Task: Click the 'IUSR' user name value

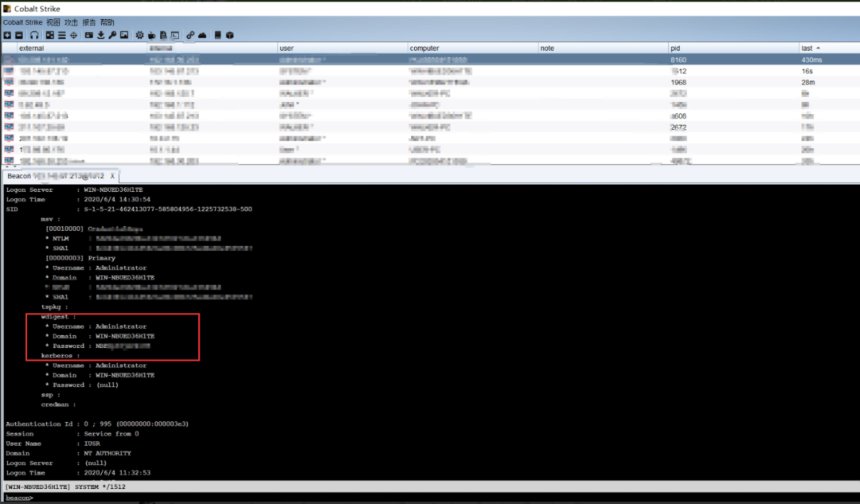Action: coord(92,443)
